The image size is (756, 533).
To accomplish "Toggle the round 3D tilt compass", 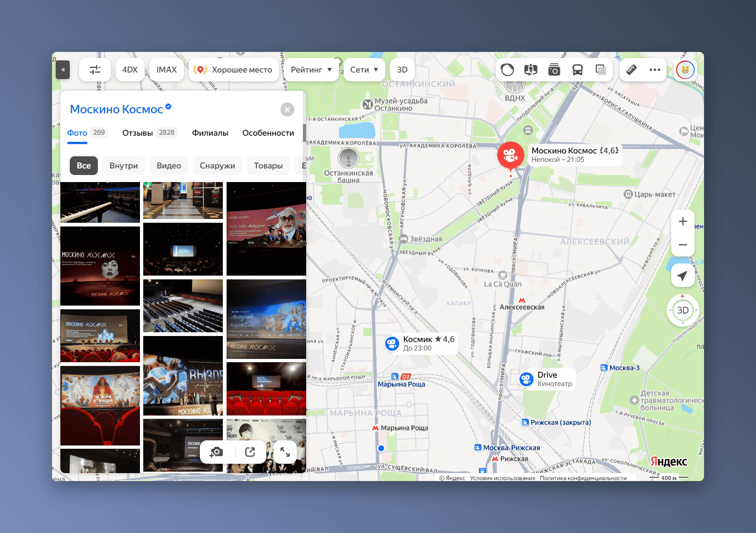I will tap(683, 310).
